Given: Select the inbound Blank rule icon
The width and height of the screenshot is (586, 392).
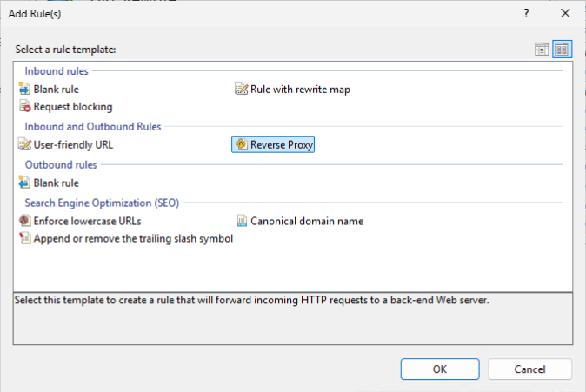Looking at the screenshot, I should (24, 89).
